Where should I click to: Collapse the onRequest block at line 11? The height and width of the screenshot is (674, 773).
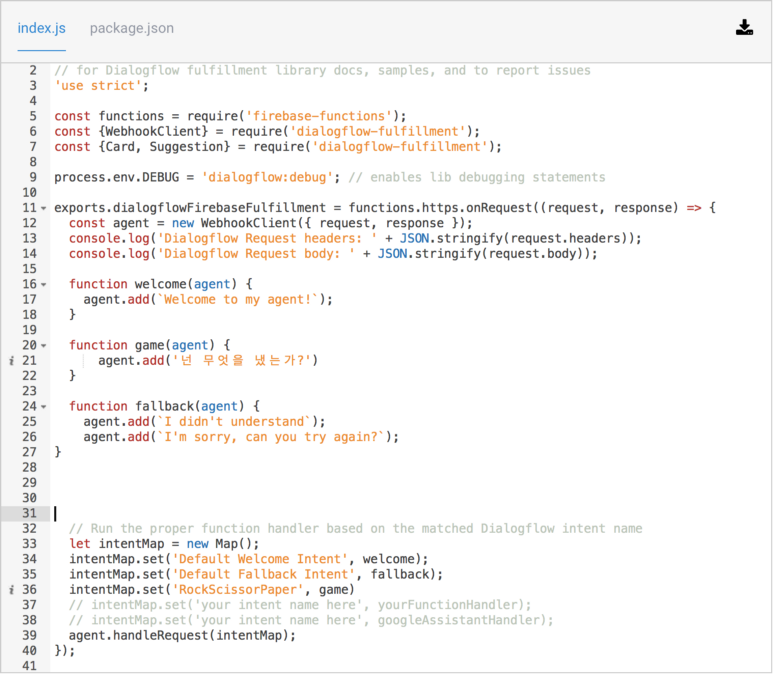pyautogui.click(x=43, y=208)
